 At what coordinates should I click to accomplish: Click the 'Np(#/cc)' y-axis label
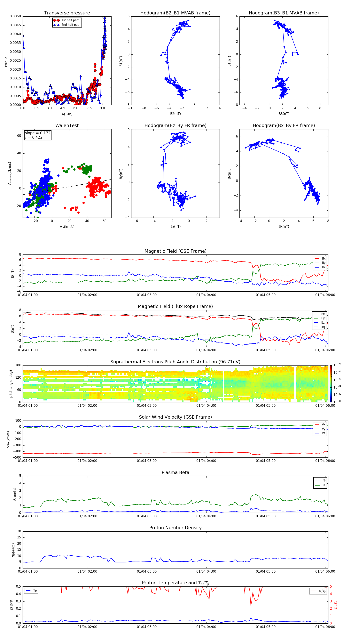13,550
